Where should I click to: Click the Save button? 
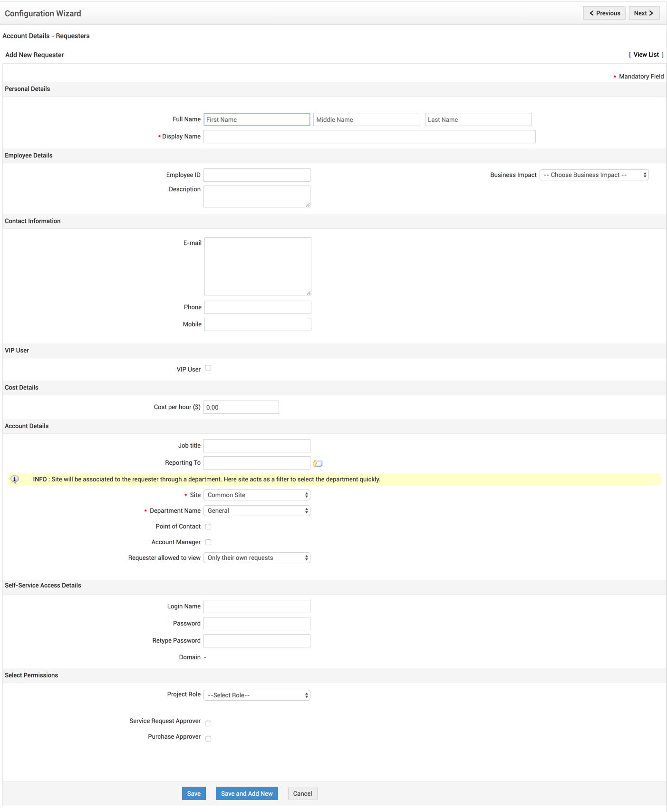(194, 793)
